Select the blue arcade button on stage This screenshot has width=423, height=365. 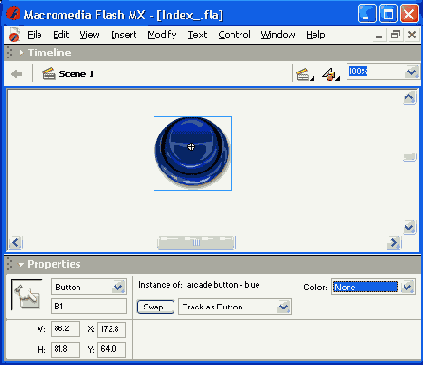193,153
